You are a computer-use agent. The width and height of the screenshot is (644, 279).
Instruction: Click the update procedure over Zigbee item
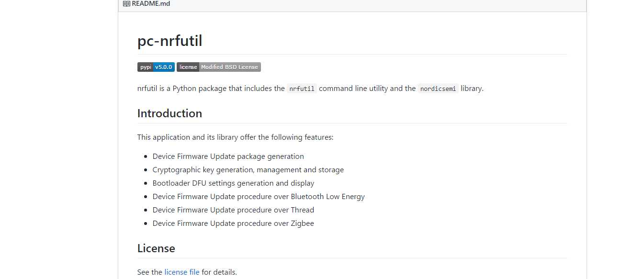tap(233, 223)
